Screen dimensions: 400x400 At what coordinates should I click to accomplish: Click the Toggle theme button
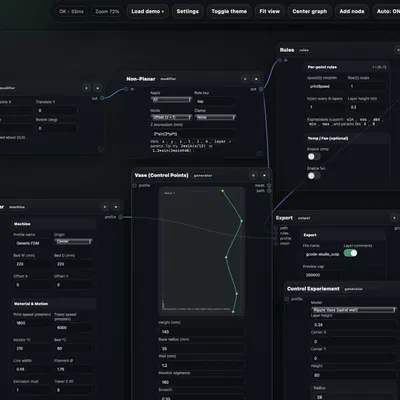coord(229,11)
